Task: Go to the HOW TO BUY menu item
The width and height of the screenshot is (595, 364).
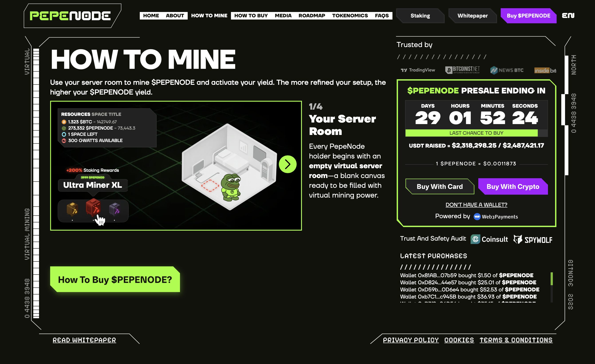Action: (251, 16)
